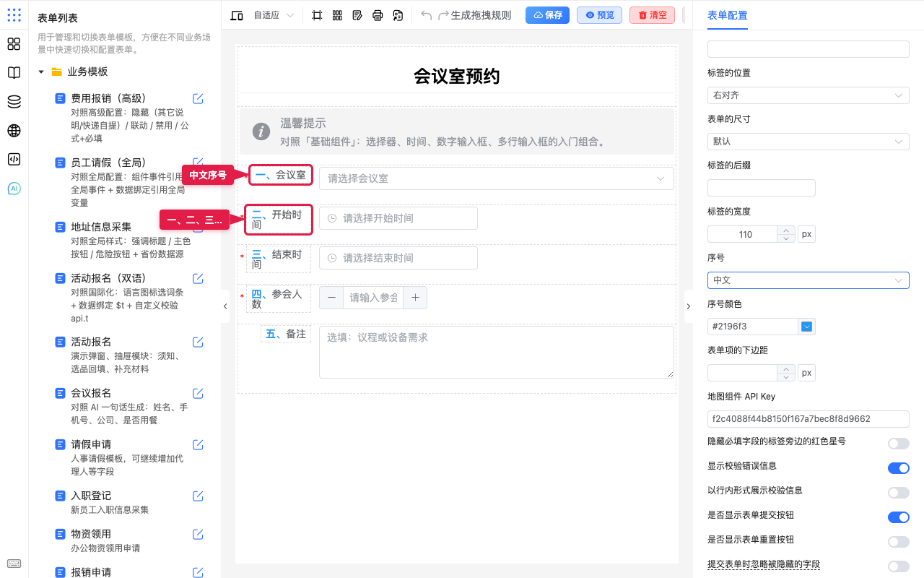Enable 以行内形式展示校验信息 switch

pos(899,493)
